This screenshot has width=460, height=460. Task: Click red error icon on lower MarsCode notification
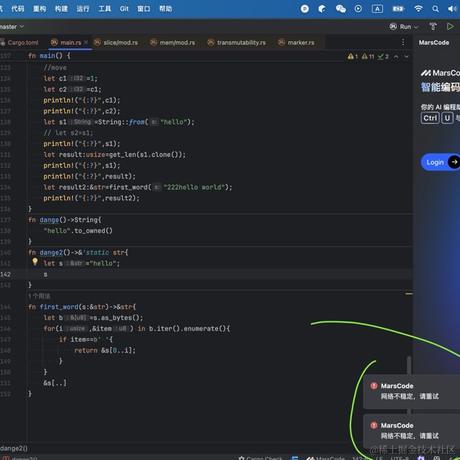coord(374,425)
